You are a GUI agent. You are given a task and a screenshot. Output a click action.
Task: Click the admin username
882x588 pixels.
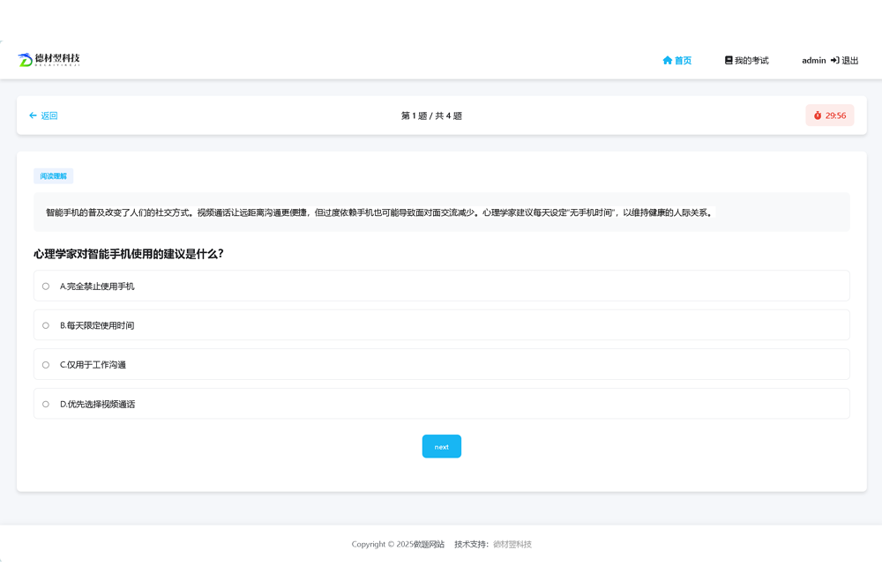coord(813,60)
